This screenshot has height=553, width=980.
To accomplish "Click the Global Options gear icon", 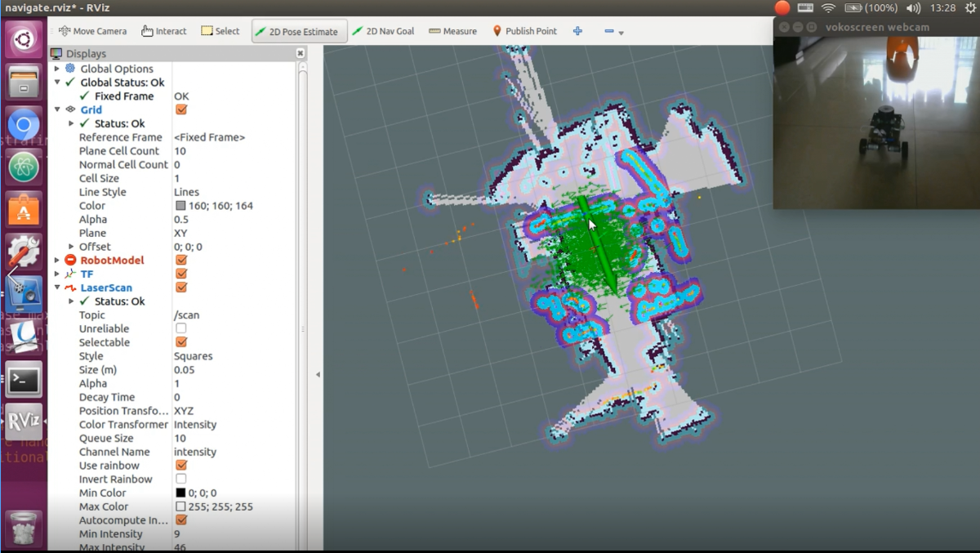I will (70, 69).
